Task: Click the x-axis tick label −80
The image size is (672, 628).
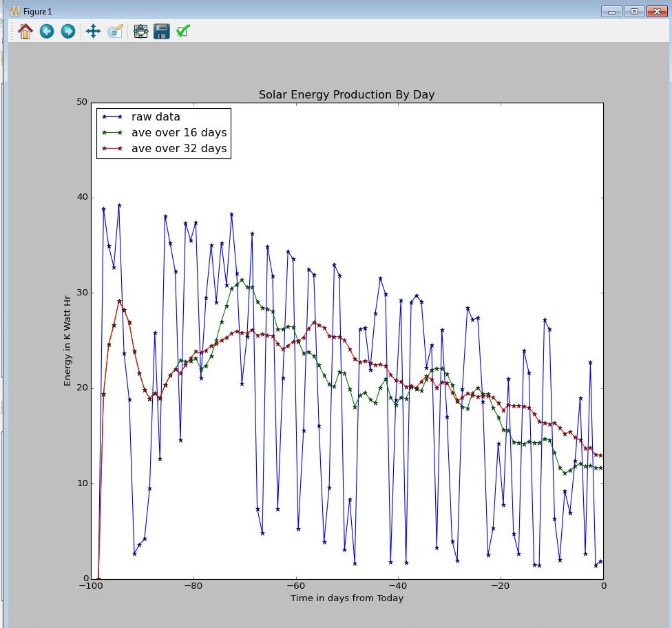Action: click(x=193, y=586)
